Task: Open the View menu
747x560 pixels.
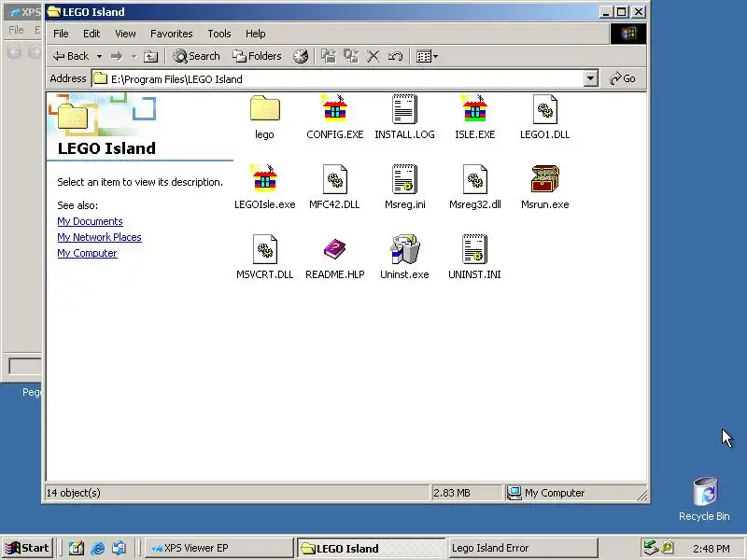Action: (125, 34)
